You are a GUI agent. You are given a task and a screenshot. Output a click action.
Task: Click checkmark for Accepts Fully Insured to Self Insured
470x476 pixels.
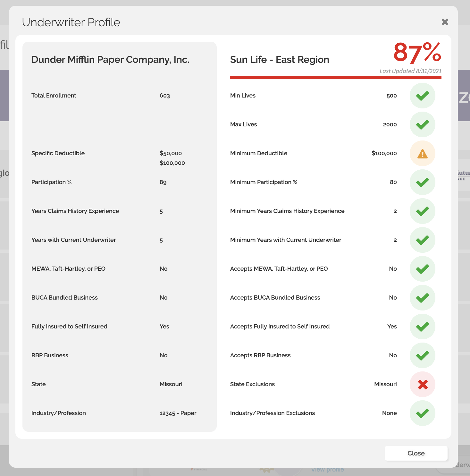[x=423, y=327]
